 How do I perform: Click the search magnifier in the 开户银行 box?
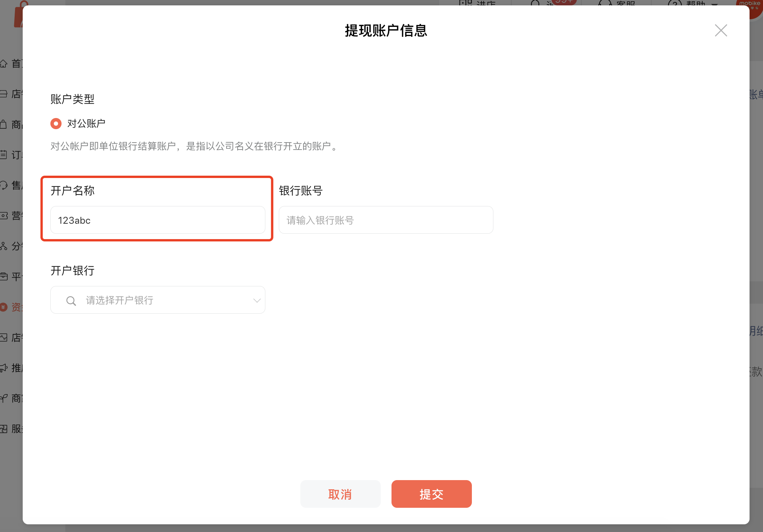(71, 301)
